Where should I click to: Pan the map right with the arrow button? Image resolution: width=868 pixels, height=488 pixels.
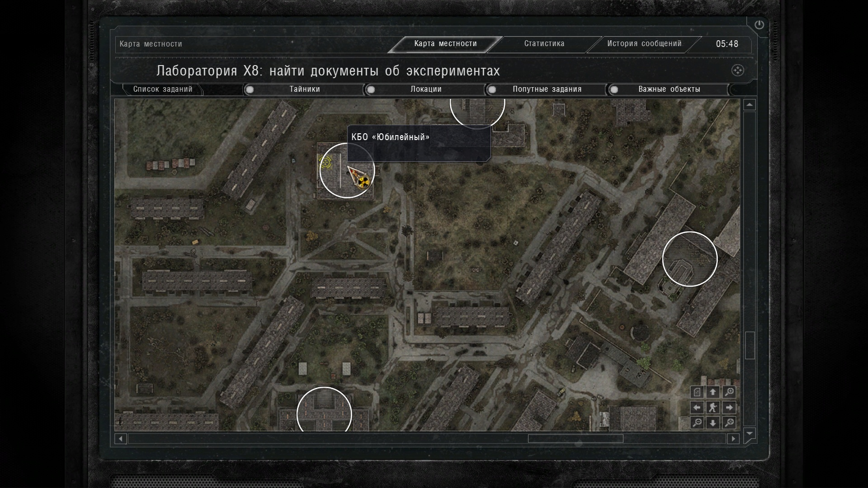[729, 408]
